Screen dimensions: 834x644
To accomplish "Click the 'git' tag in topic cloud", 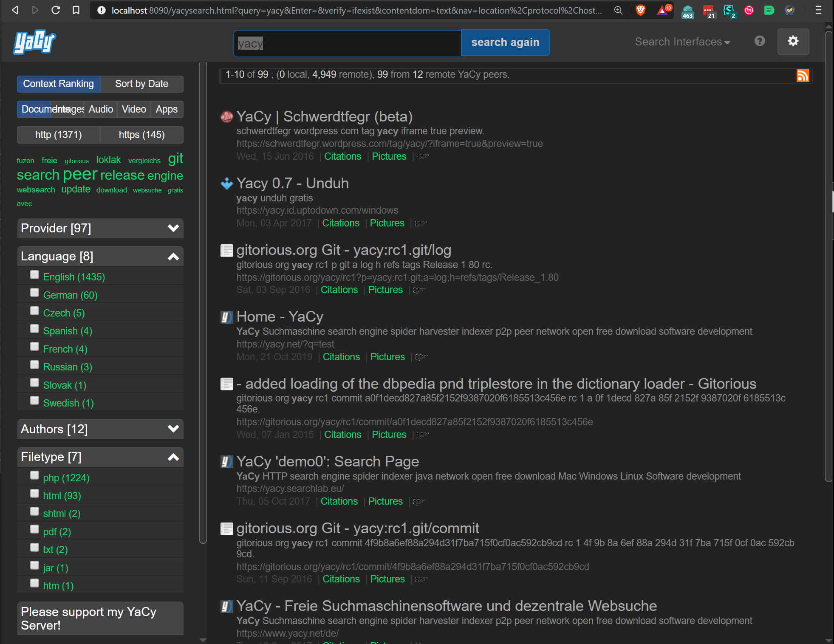I will [x=175, y=158].
